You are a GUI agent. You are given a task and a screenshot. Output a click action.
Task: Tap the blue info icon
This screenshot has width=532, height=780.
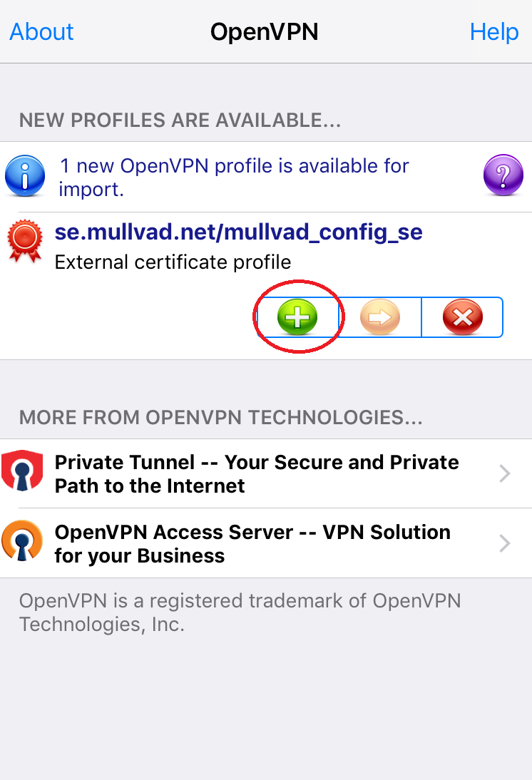pyautogui.click(x=25, y=175)
